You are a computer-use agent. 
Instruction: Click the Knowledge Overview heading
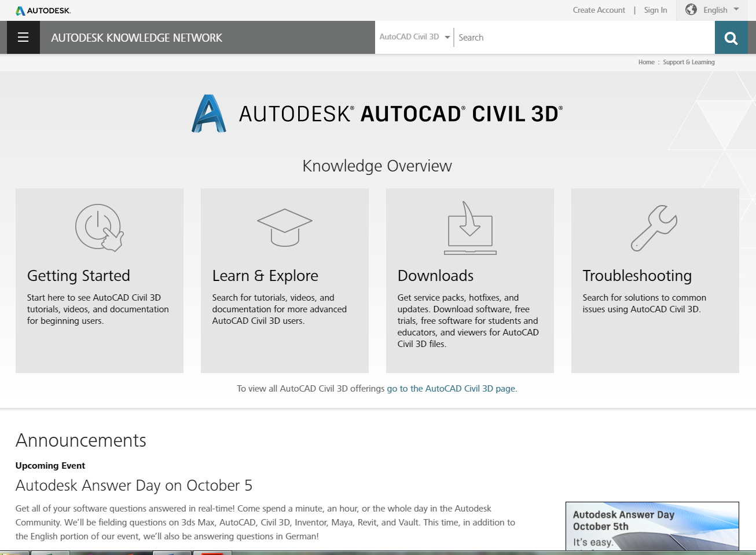point(377,166)
